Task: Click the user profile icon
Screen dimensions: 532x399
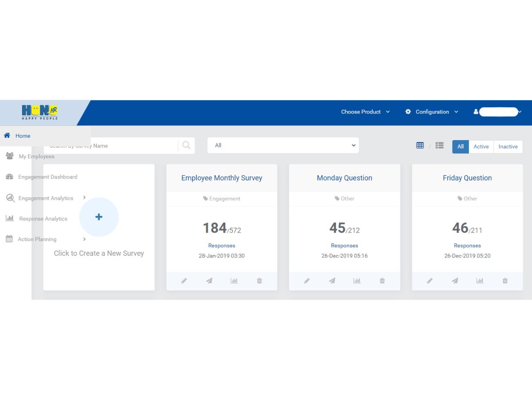Action: (x=476, y=112)
